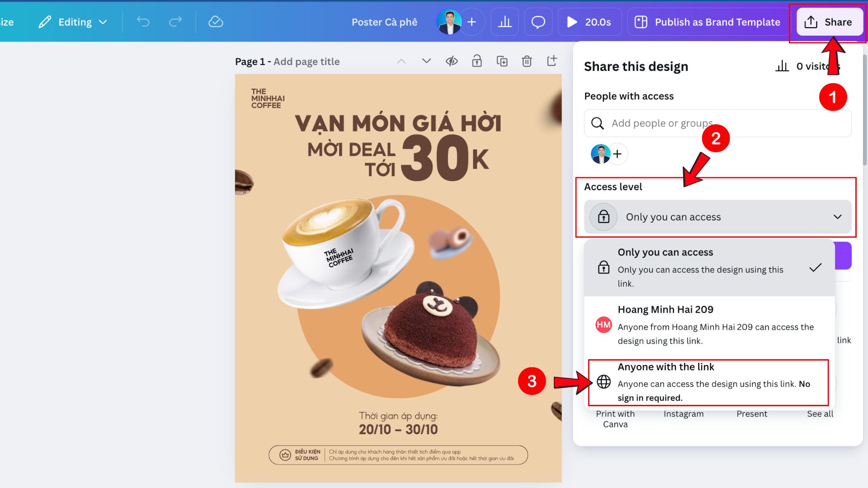Click the cloud save status icon
Viewport: 868px width, 488px height.
[216, 22]
